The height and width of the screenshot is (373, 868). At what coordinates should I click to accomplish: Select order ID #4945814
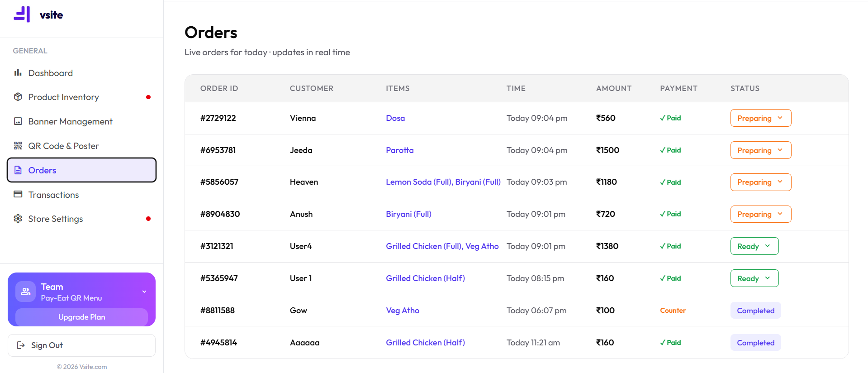tap(219, 343)
